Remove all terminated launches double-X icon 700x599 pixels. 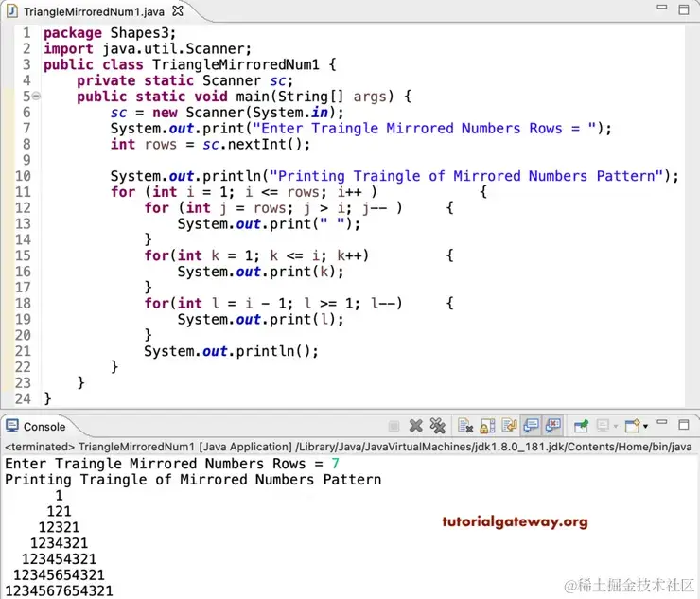(x=437, y=426)
